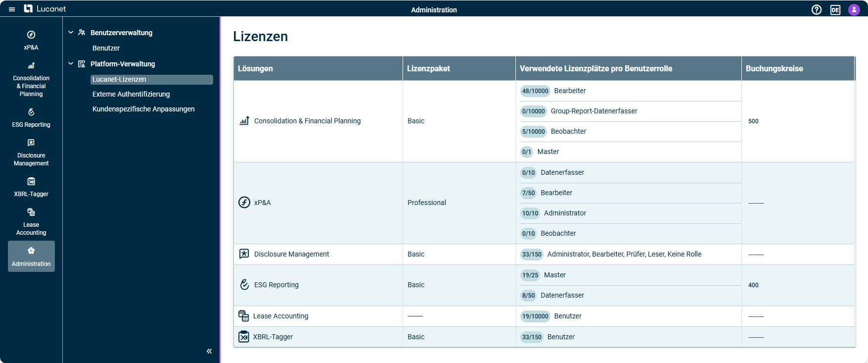Click 48/10000 Bearbeiter badge
868x363 pixels.
[x=535, y=91]
